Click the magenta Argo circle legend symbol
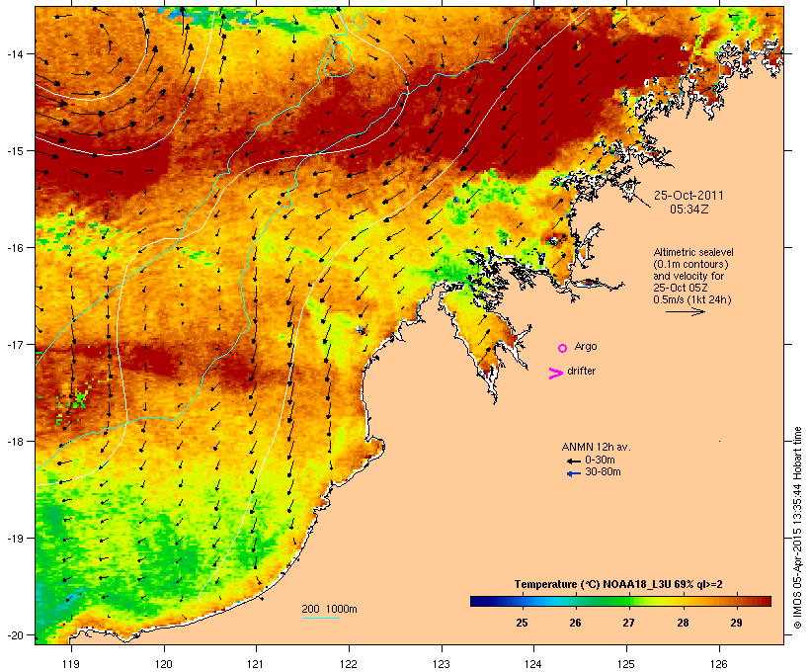Screen dimensions: 810x672 coord(563,349)
